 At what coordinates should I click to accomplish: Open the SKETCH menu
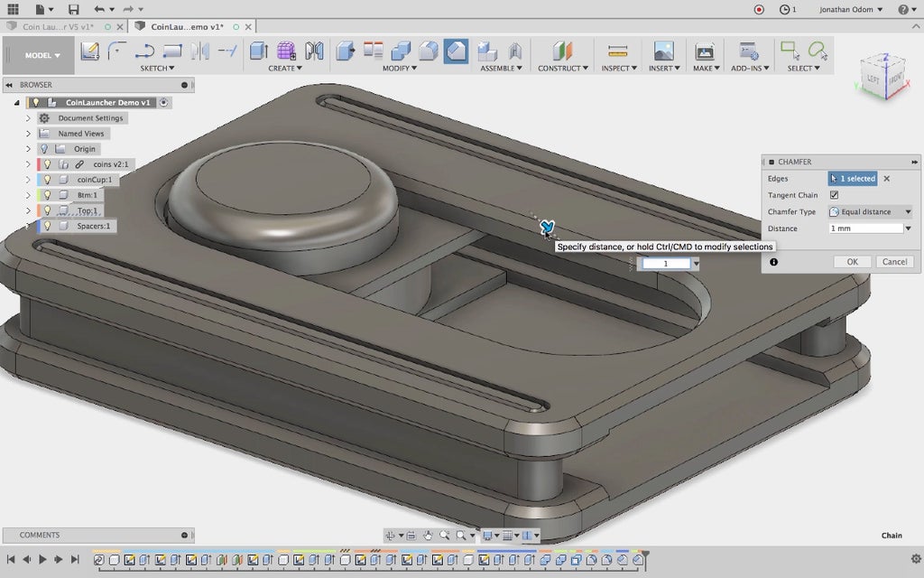pyautogui.click(x=157, y=69)
